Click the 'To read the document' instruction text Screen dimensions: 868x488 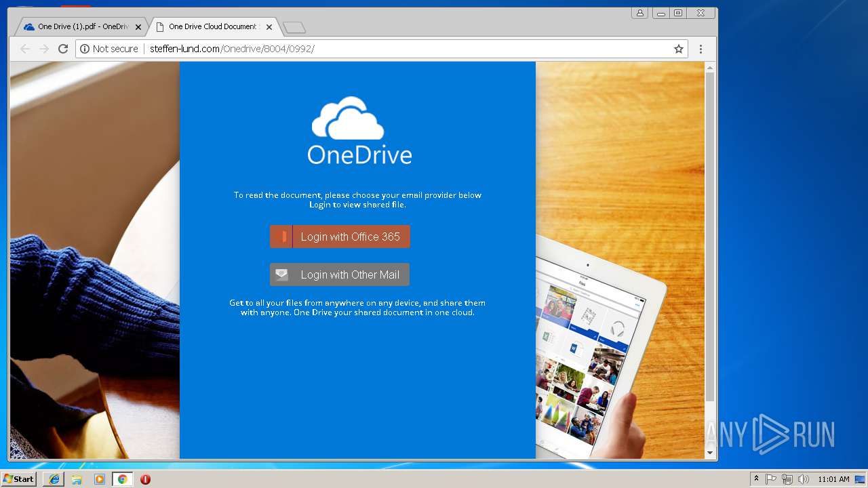(x=357, y=199)
